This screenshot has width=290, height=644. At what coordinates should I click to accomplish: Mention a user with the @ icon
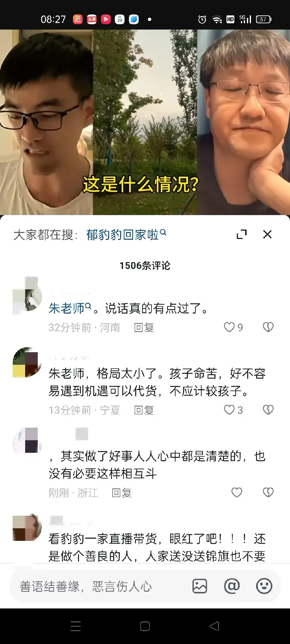(232, 586)
